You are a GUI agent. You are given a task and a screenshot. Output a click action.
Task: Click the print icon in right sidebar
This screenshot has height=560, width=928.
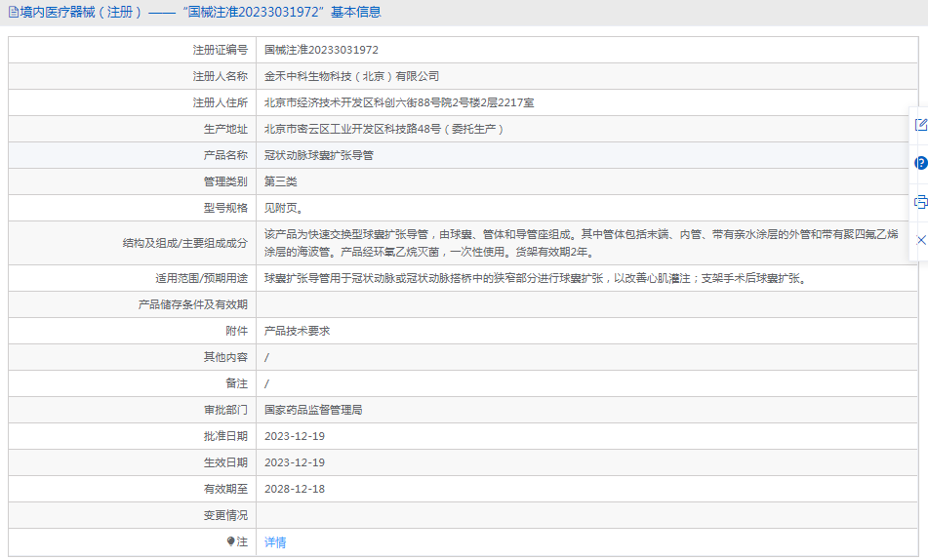921,202
